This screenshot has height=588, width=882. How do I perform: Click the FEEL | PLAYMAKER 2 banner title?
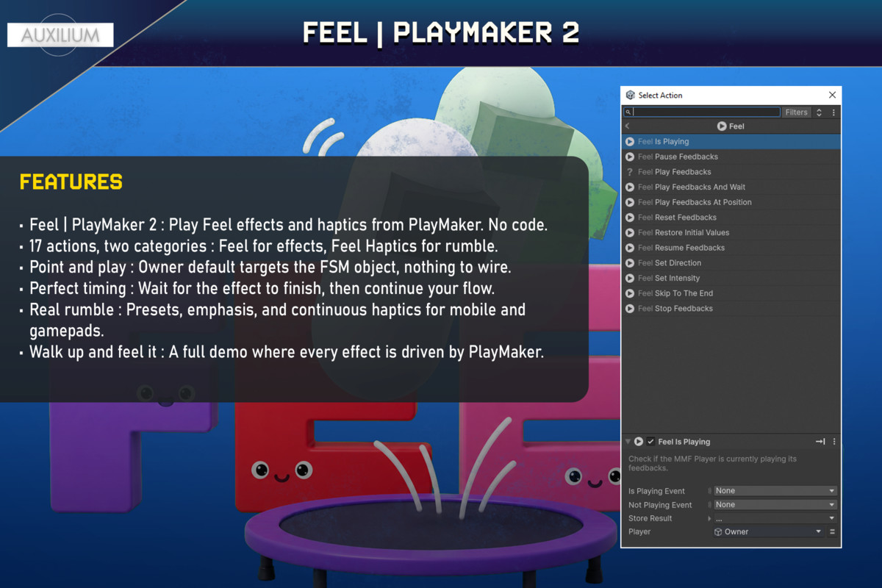pos(441,33)
